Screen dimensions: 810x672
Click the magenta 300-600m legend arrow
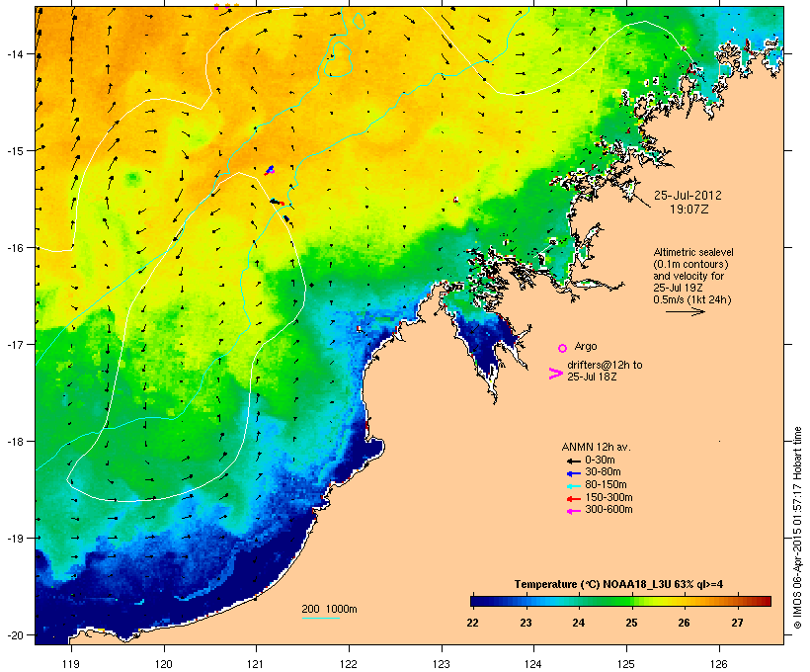pos(573,511)
